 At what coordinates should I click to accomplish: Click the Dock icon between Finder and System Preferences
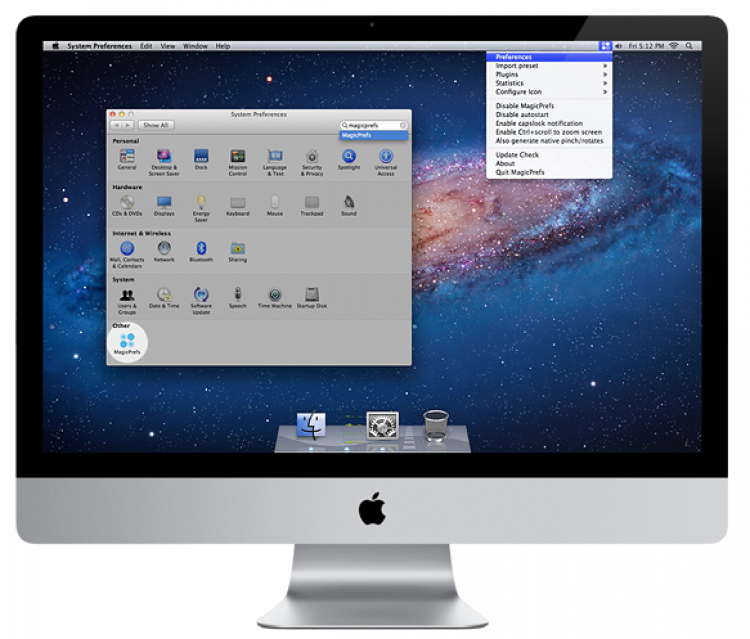(x=352, y=427)
